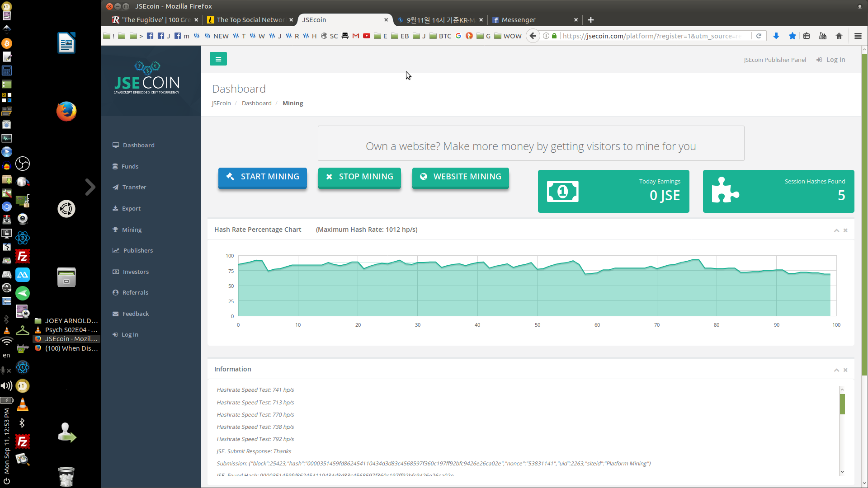The width and height of the screenshot is (868, 488).
Task: Click Log In in the sidebar
Action: [x=125, y=334]
